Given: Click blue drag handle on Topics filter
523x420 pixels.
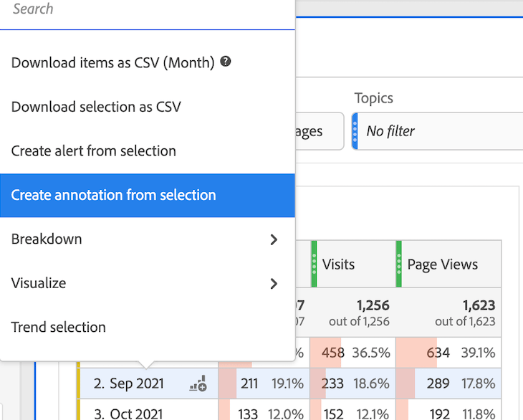Looking at the screenshot, I should coord(355,131).
